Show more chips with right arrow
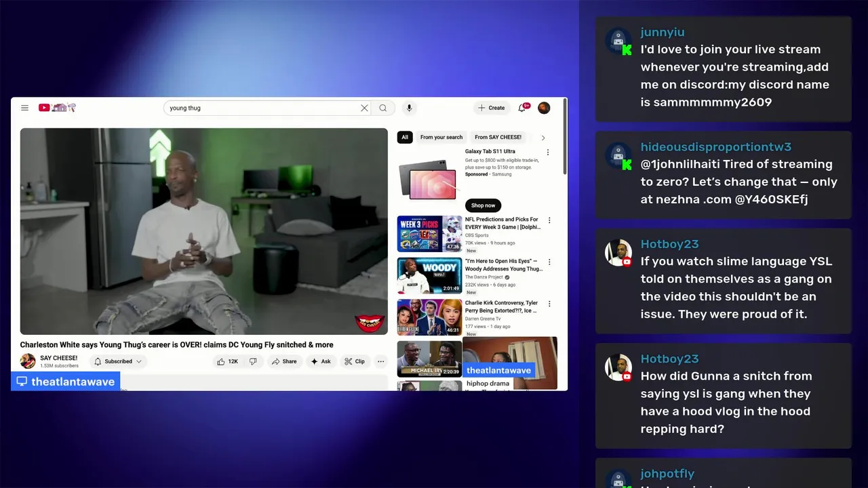868x488 pixels. pyautogui.click(x=543, y=138)
